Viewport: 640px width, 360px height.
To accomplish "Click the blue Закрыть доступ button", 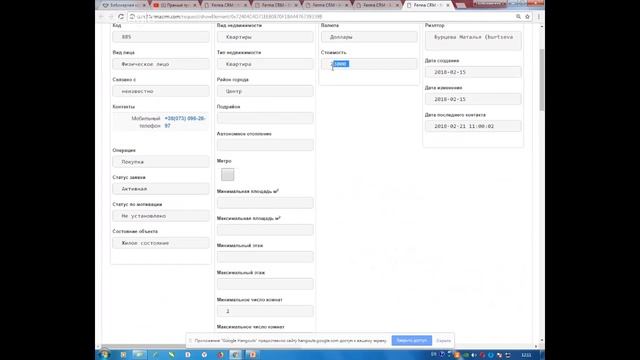I will click(411, 340).
